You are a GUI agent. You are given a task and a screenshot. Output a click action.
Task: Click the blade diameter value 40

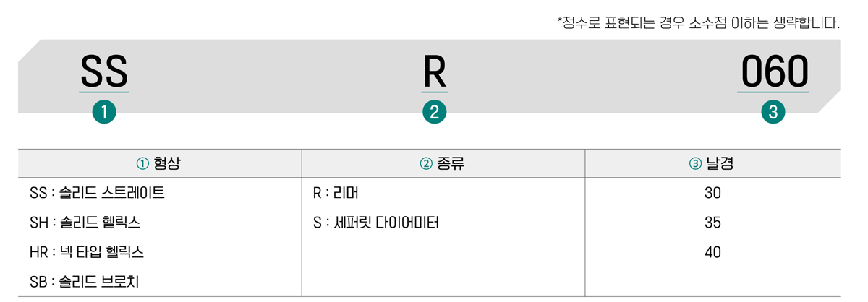(x=712, y=252)
